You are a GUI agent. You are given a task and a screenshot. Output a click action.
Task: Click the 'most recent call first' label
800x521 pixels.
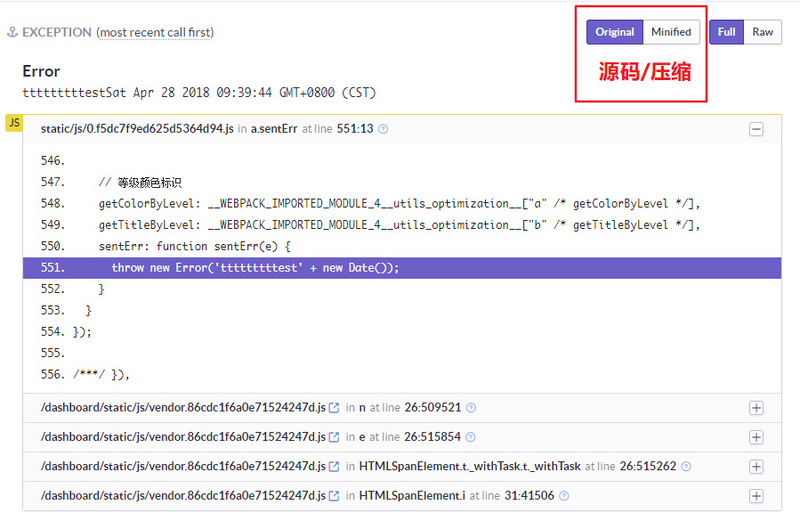click(x=156, y=33)
